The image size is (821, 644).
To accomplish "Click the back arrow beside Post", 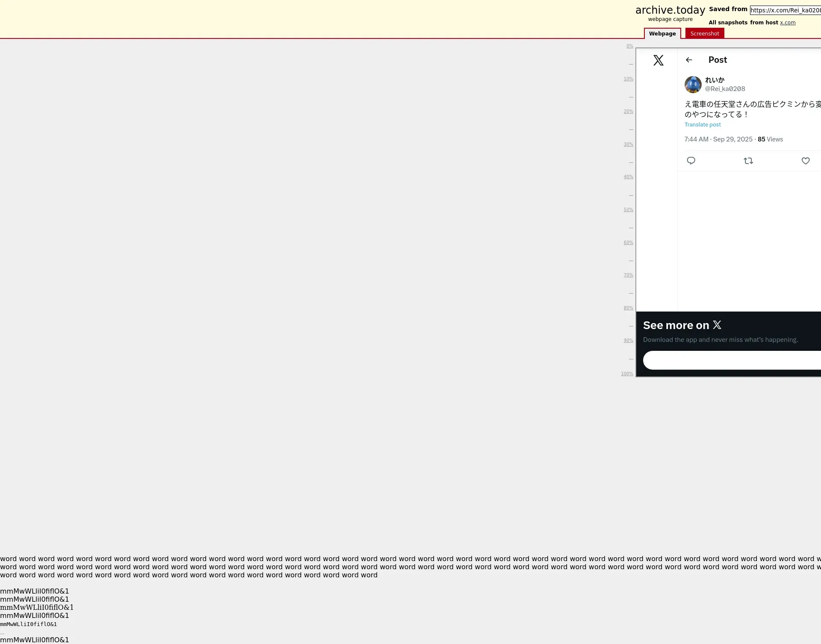I will [x=689, y=60].
